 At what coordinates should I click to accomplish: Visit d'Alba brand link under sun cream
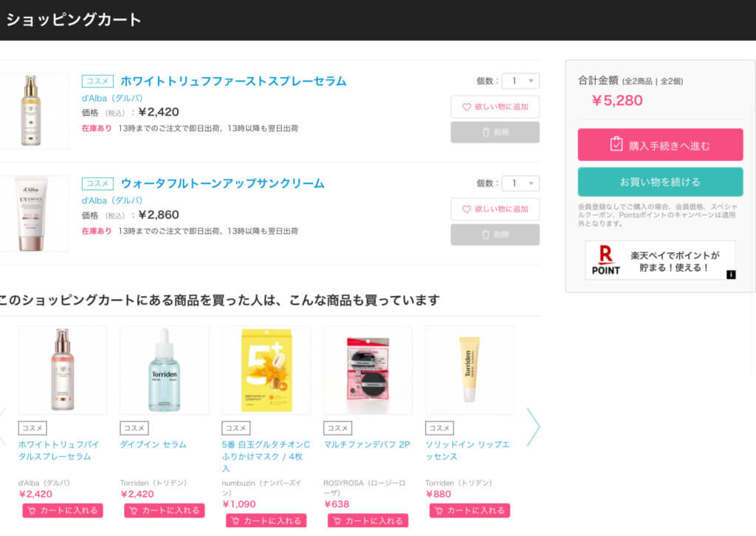tap(112, 201)
